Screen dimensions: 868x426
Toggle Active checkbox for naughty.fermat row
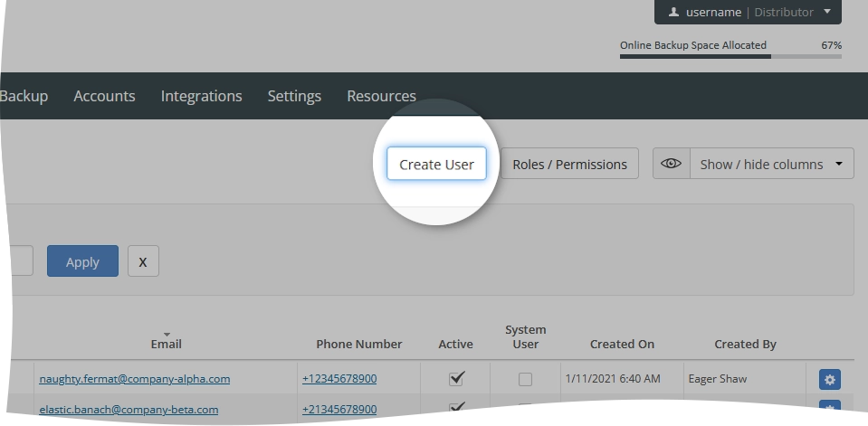(456, 378)
